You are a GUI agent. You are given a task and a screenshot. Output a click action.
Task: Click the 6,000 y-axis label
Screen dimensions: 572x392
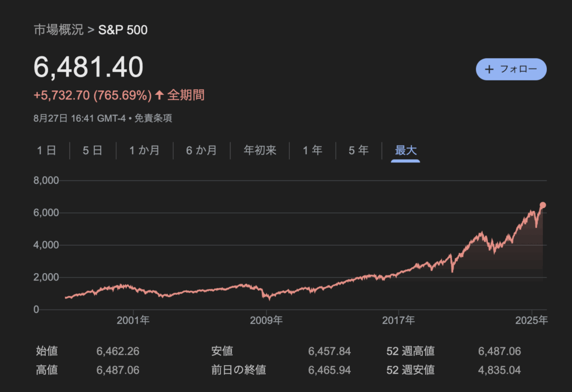(46, 213)
